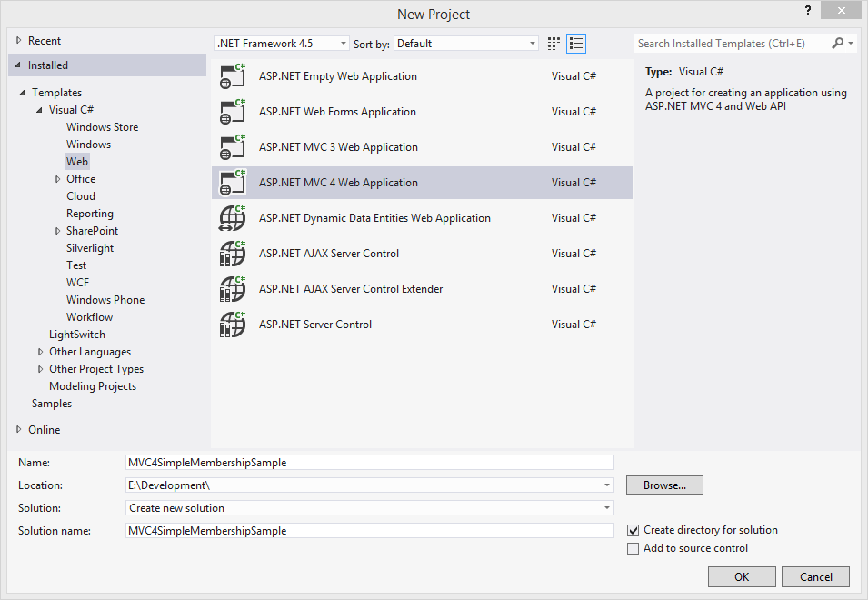This screenshot has width=868, height=600.
Task: Click the ASP.NET Web Forms Application icon
Action: [233, 112]
